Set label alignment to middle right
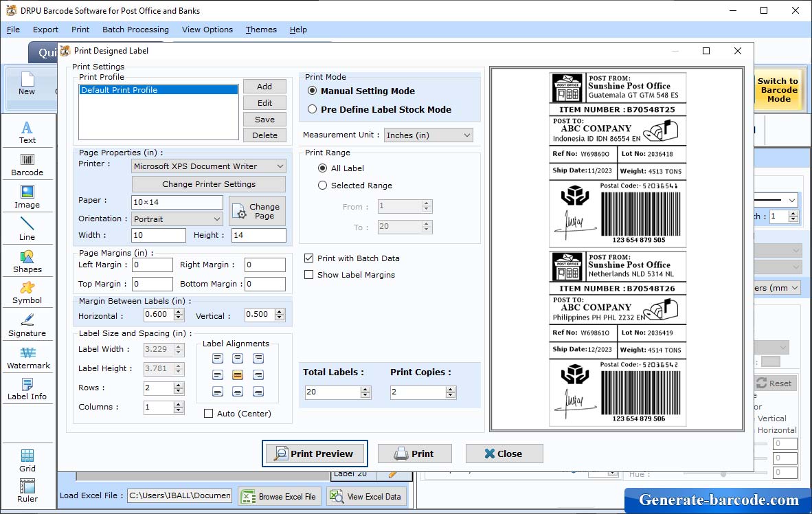812x514 pixels. 258,375
